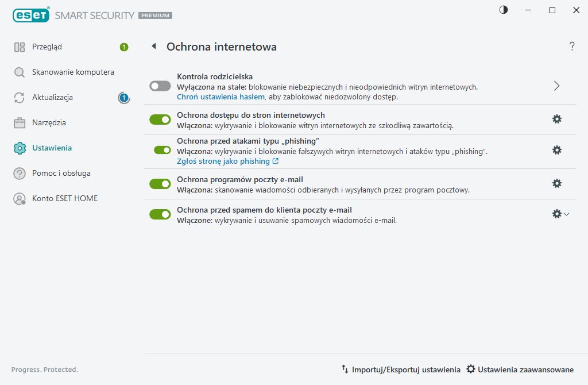Open the help question mark icon

[572, 47]
